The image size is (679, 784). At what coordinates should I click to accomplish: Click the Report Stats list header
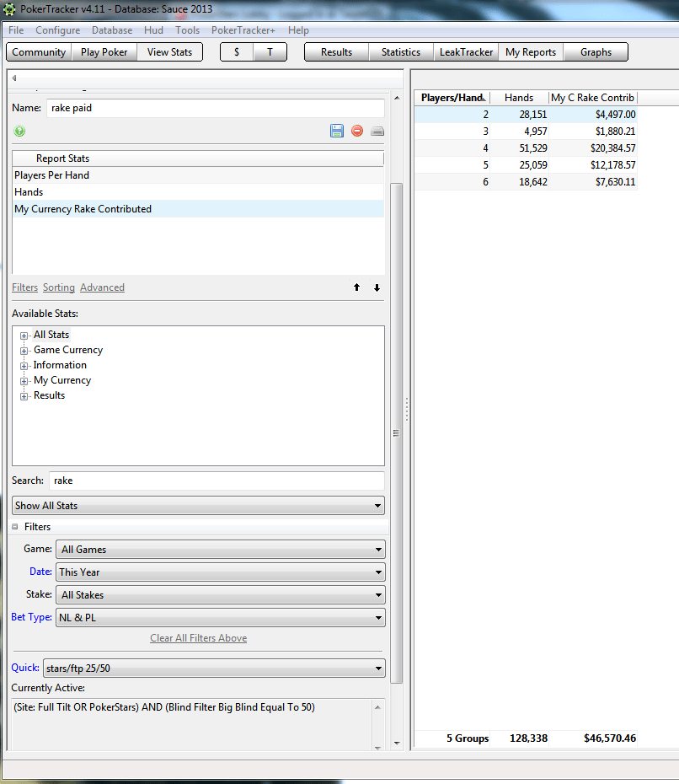pos(198,158)
